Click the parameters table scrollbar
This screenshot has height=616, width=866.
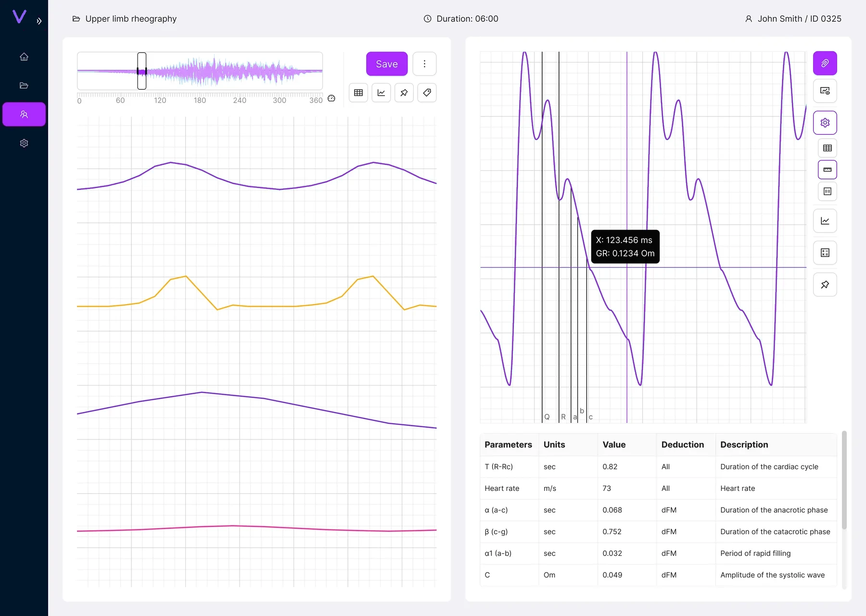click(844, 480)
